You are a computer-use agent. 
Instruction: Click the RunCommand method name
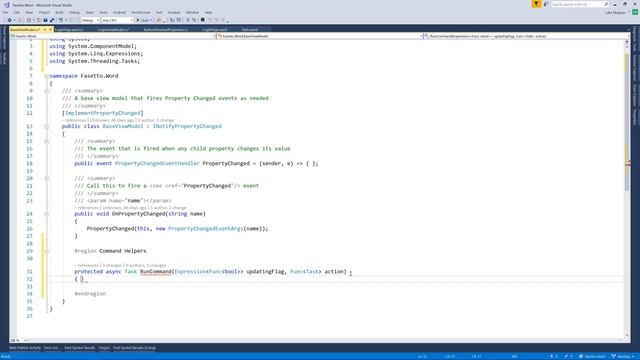click(156, 271)
